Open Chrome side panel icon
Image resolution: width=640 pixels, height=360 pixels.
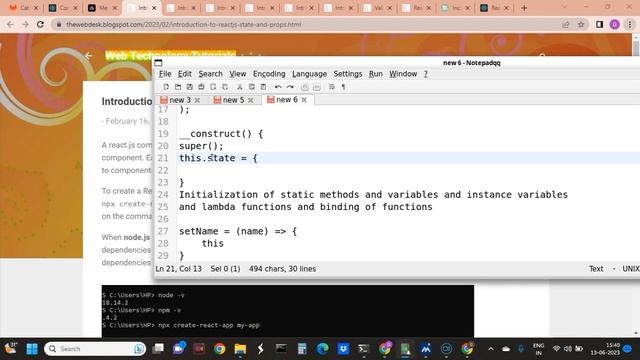[x=599, y=24]
